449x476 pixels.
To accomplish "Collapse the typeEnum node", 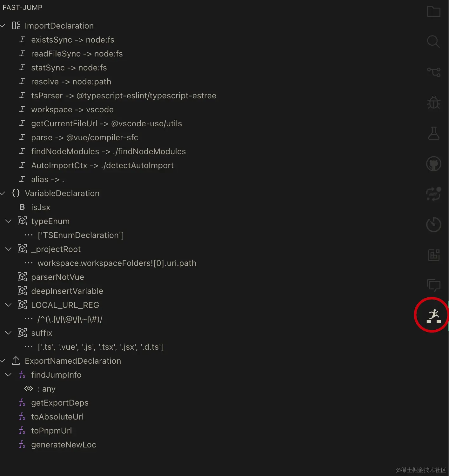I will 9,221.
